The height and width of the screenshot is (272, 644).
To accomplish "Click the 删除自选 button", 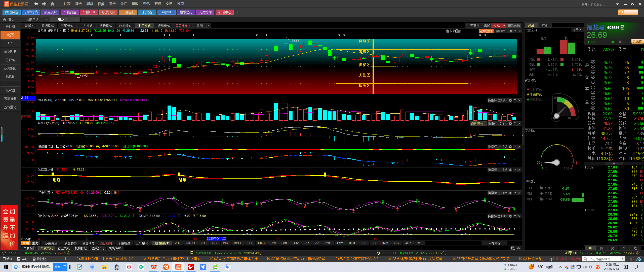I will pyautogui.click(x=513, y=26).
